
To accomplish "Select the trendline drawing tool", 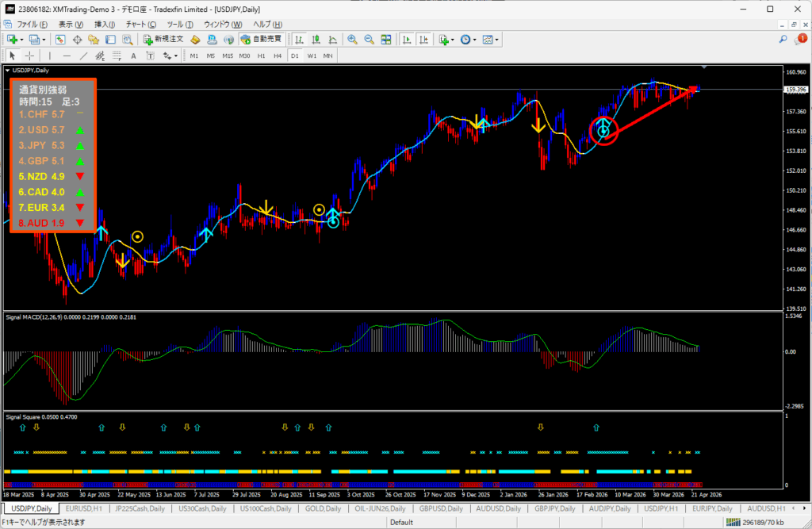I will (x=84, y=56).
